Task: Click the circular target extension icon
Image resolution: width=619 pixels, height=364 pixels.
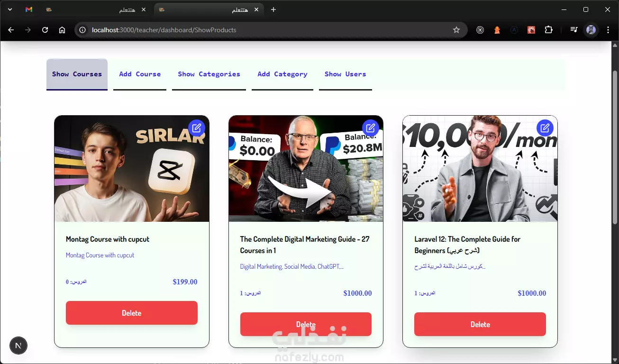Action: click(480, 30)
